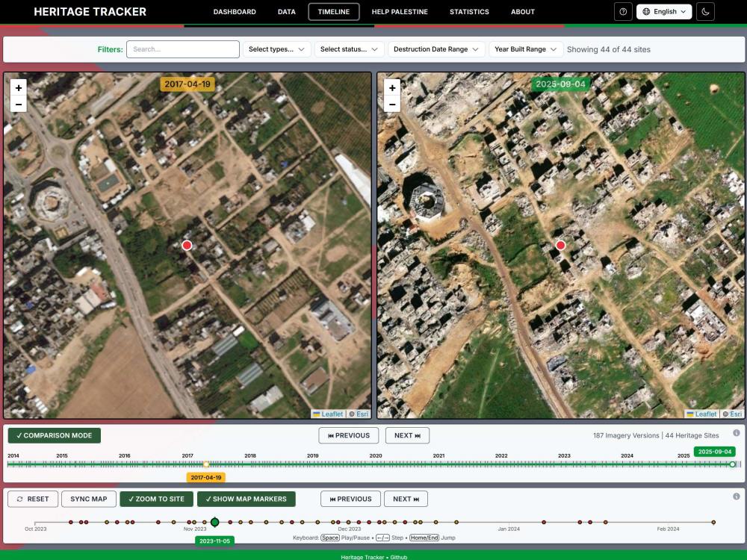747x560 pixels.
Task: Click Previous in imagery versions panel
Action: coord(349,435)
